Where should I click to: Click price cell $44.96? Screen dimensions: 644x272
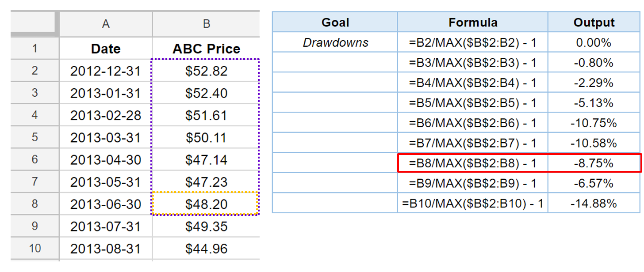coord(206,249)
